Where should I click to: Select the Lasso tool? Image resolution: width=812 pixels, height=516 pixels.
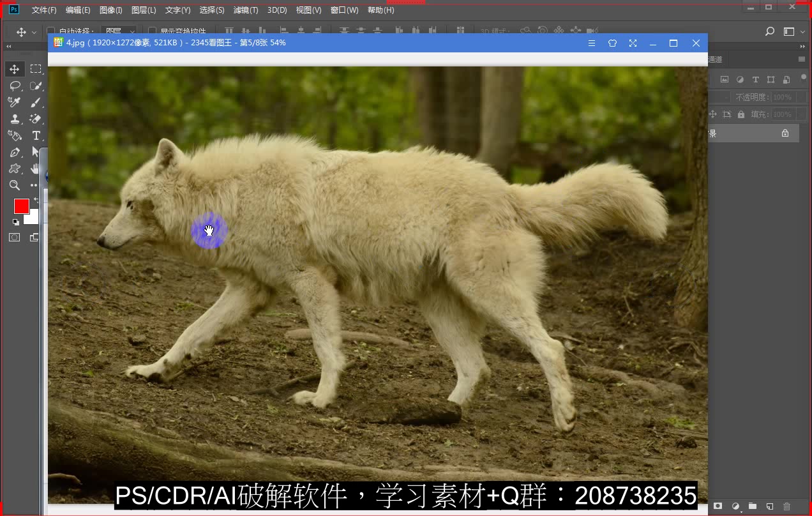point(15,86)
